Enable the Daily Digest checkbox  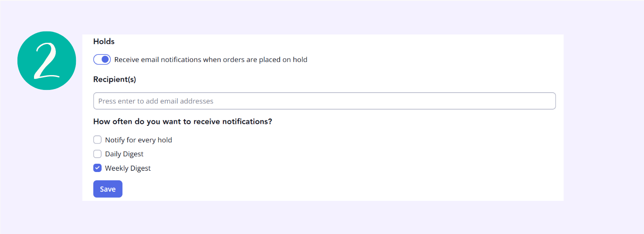[98, 154]
